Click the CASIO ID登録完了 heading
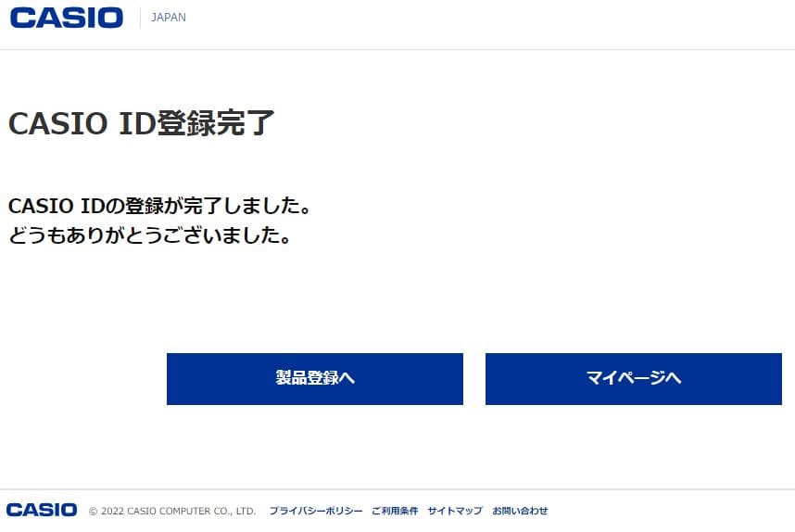The width and height of the screenshot is (795, 532). tap(142, 123)
